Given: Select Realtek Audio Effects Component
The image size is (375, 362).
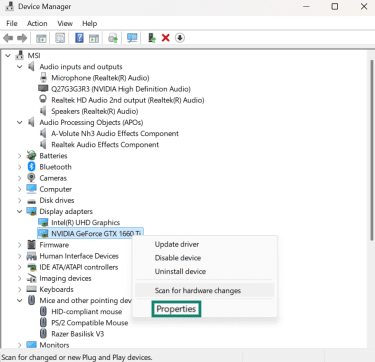Looking at the screenshot, I should [x=105, y=145].
